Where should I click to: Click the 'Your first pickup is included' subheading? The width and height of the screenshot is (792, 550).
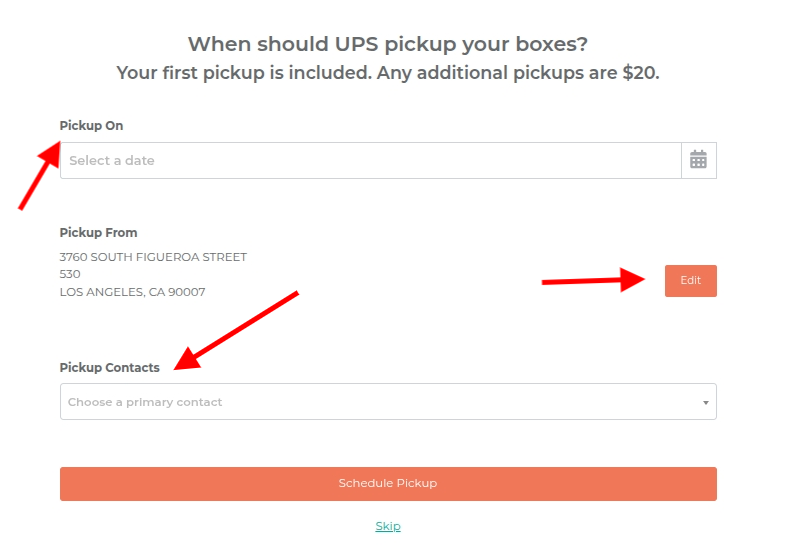(388, 73)
